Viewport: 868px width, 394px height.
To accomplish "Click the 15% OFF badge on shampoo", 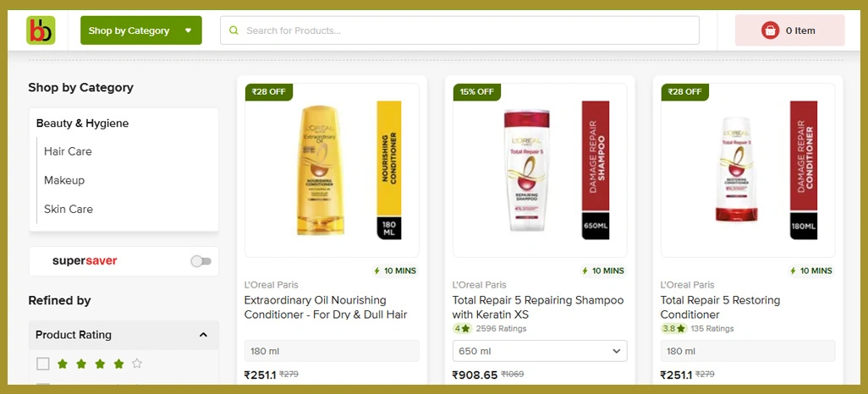I will 476,92.
